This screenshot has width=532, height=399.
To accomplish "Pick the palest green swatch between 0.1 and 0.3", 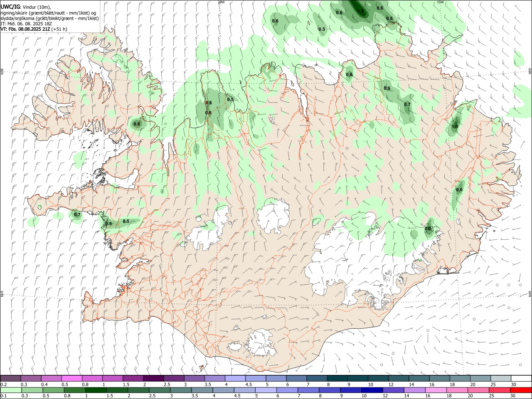I will (10, 390).
